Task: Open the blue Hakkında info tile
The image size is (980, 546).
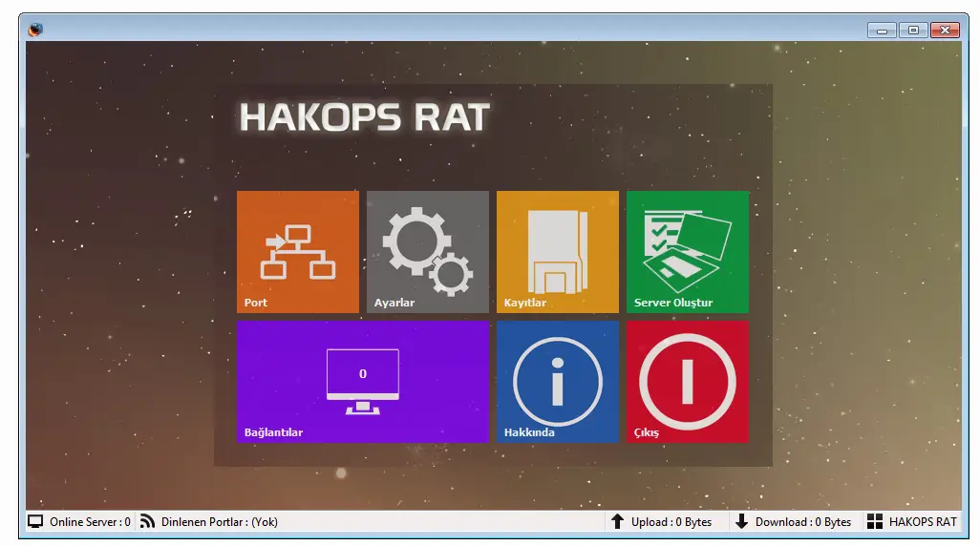Action: click(558, 382)
